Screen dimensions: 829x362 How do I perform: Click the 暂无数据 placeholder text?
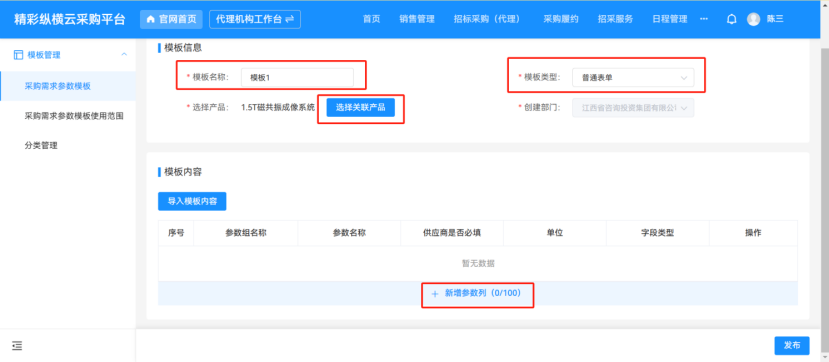coord(478,263)
